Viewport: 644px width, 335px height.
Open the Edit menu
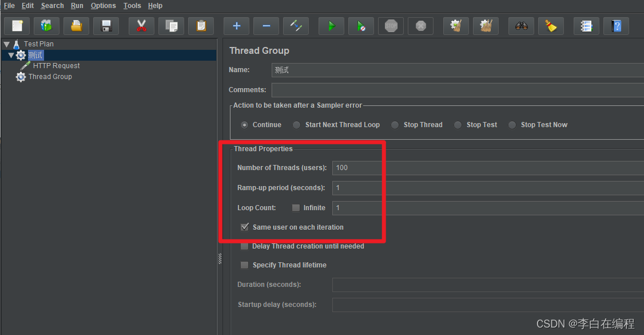27,6
